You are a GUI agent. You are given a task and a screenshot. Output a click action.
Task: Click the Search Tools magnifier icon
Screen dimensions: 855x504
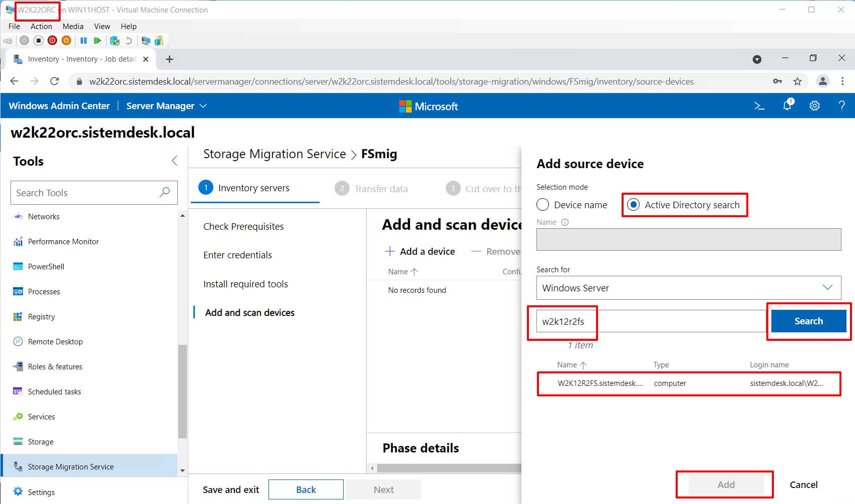click(x=164, y=192)
